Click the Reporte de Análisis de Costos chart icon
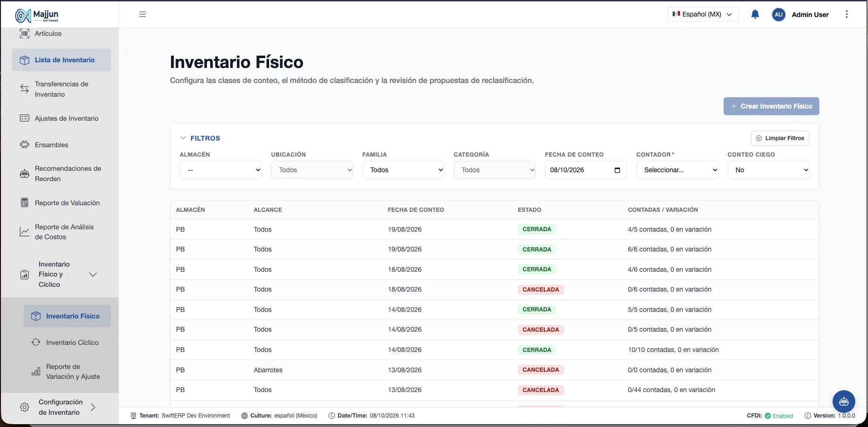868x427 pixels. pos(25,232)
